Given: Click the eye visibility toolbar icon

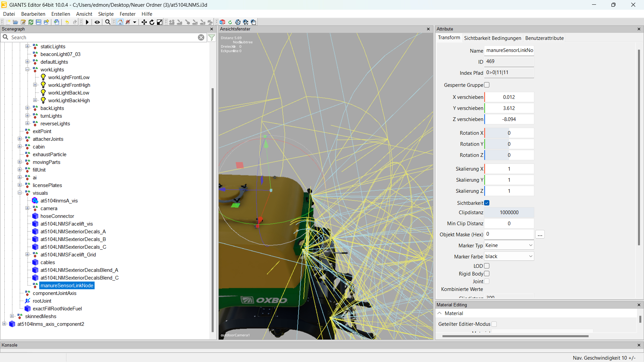Looking at the screenshot, I should point(97,22).
